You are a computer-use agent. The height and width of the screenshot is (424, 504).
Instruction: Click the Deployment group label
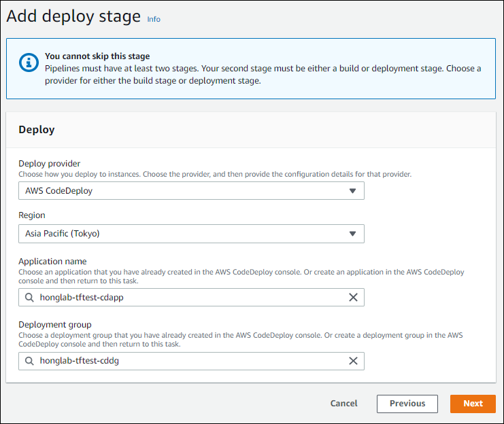click(x=55, y=325)
